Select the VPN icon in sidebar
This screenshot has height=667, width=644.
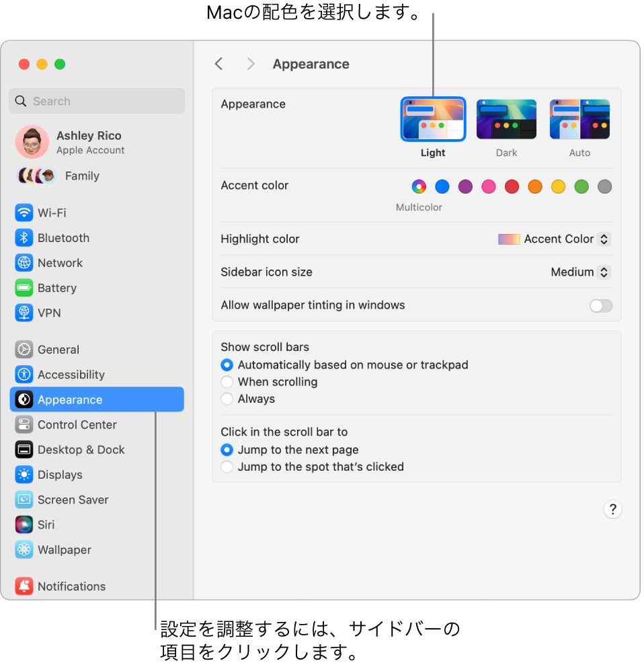24,313
